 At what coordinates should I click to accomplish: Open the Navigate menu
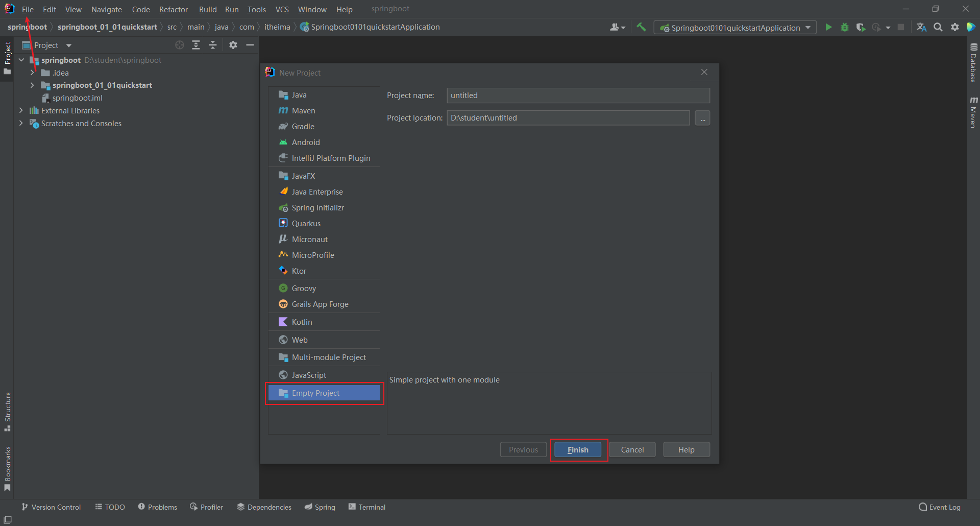[x=106, y=9]
